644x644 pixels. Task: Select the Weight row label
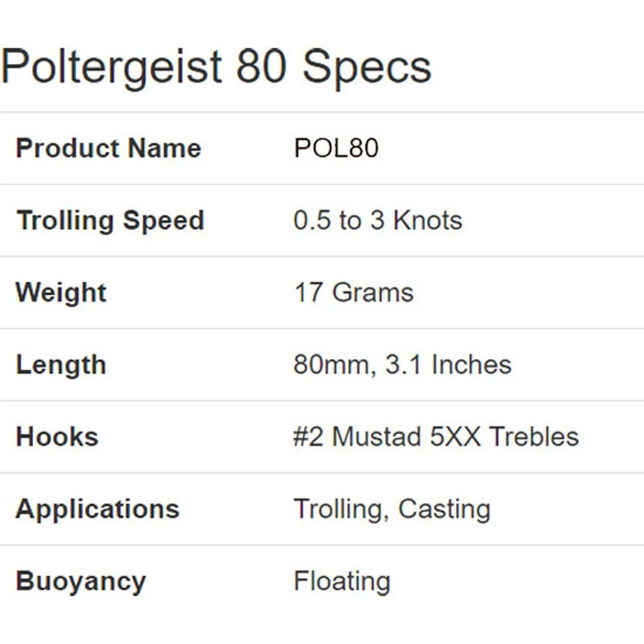click(61, 292)
